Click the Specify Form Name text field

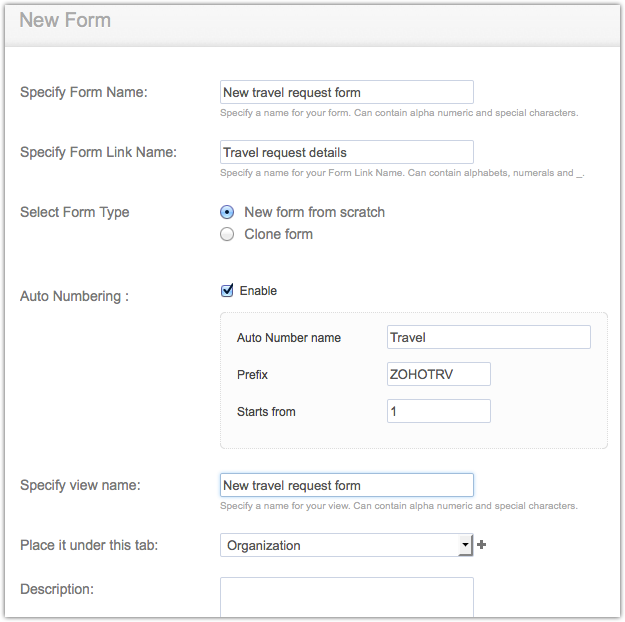(346, 93)
